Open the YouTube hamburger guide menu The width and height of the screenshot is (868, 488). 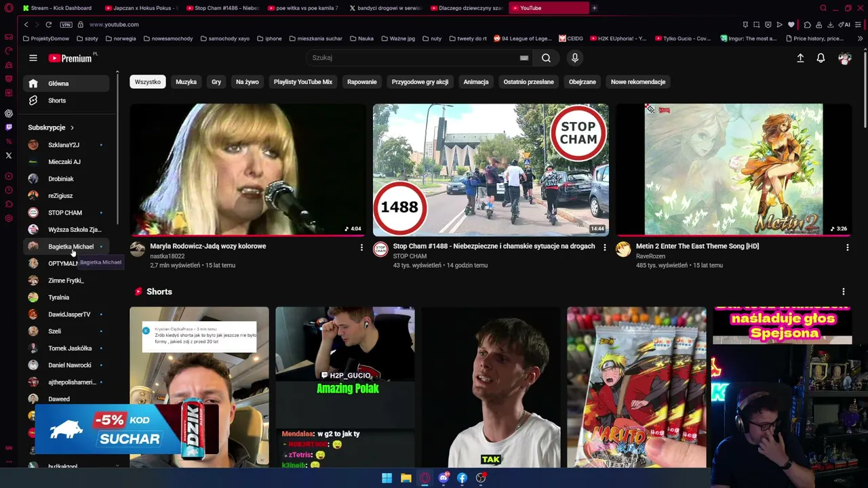[x=33, y=58]
